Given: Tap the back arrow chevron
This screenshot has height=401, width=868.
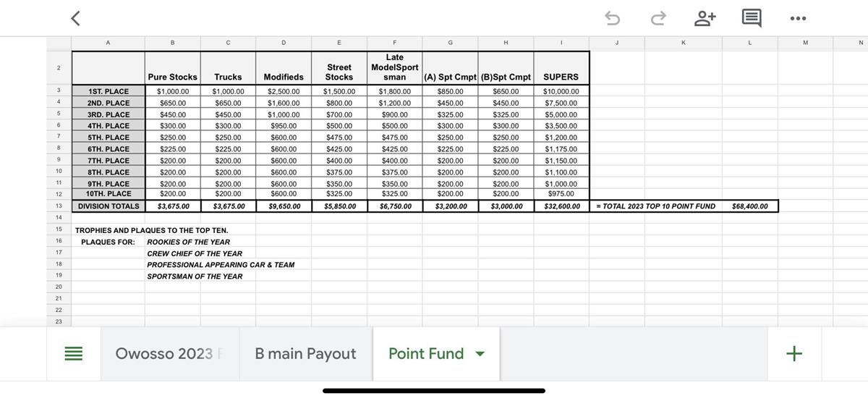Looking at the screenshot, I should pos(75,18).
